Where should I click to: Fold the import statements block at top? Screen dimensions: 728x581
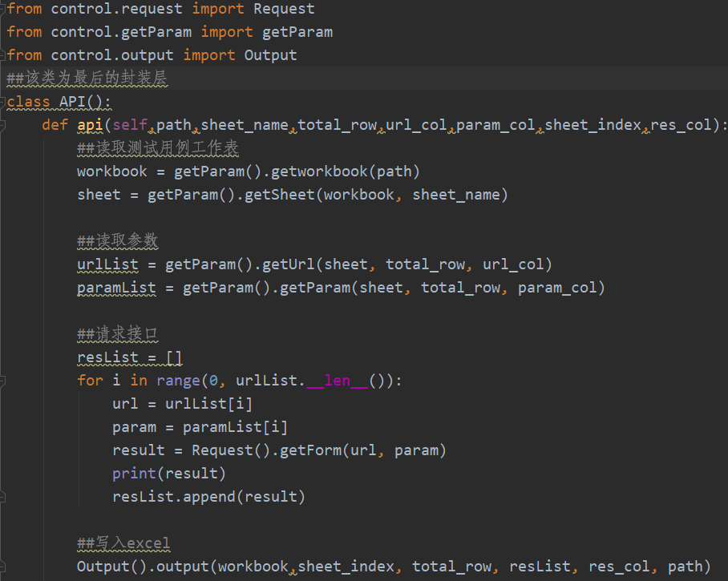(2, 9)
